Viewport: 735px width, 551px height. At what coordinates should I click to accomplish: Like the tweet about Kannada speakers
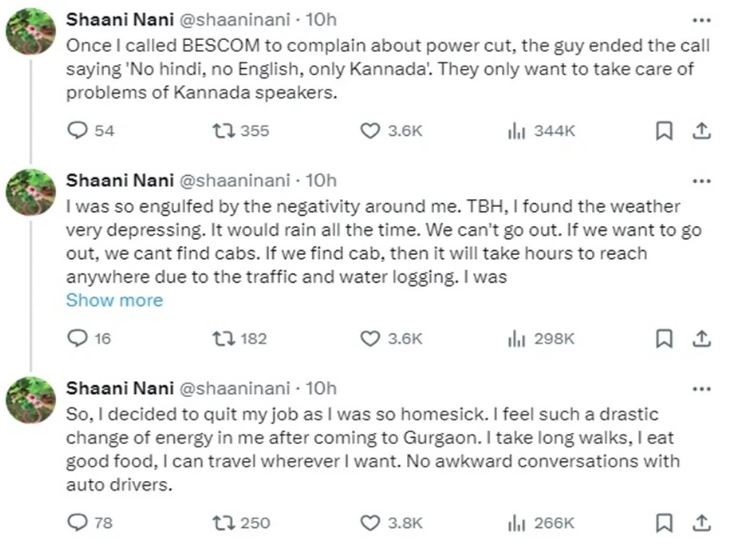[370, 130]
